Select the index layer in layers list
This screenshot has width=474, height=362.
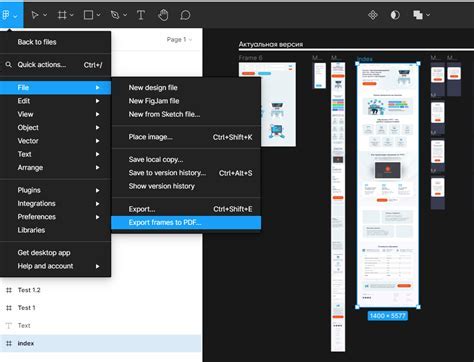(101, 343)
